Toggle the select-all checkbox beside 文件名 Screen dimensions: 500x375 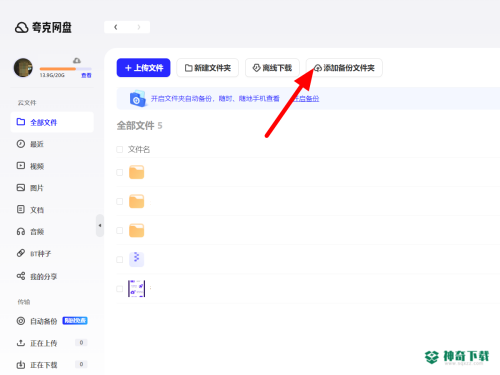pyautogui.click(x=119, y=149)
